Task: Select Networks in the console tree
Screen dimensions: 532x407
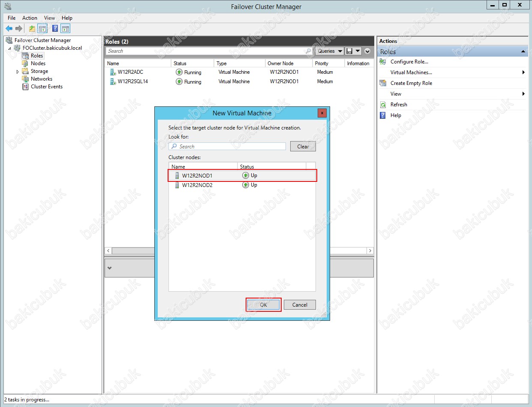Action: click(x=41, y=79)
